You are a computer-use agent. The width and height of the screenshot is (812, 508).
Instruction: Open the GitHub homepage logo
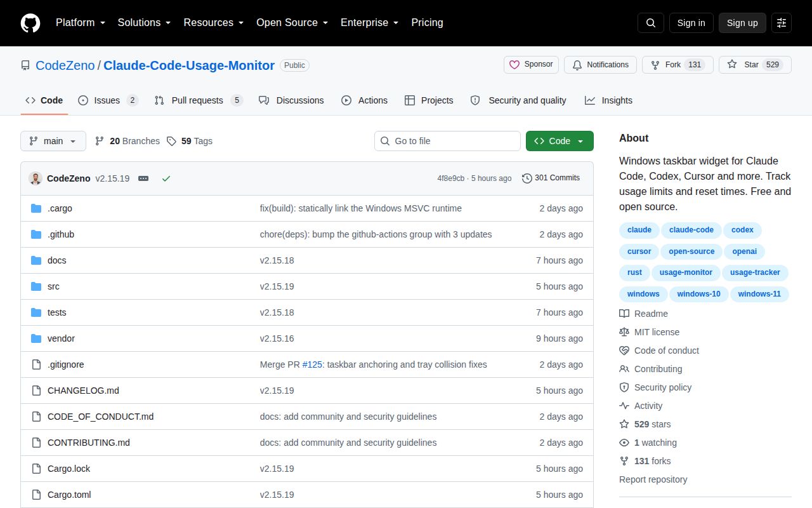30,23
